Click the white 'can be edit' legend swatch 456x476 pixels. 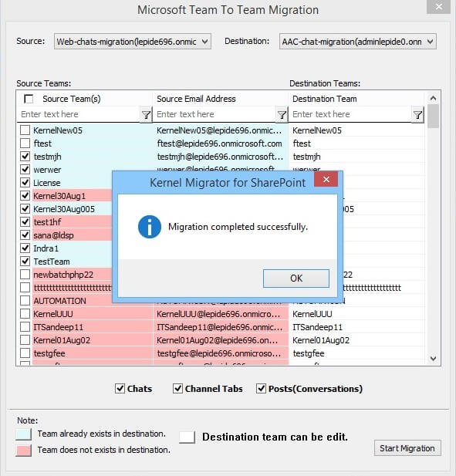click(187, 437)
